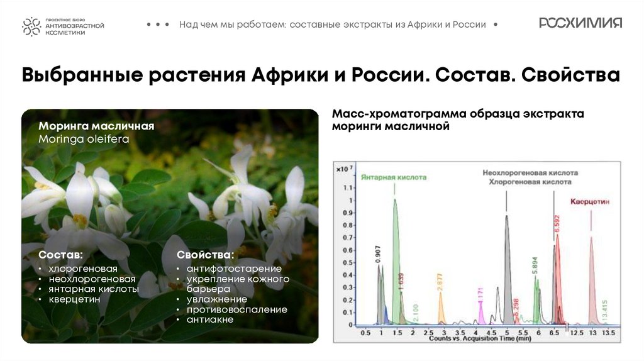This screenshot has height=361, width=644.
Task: Click the x10^7 scale label on chart
Action: click(x=344, y=169)
